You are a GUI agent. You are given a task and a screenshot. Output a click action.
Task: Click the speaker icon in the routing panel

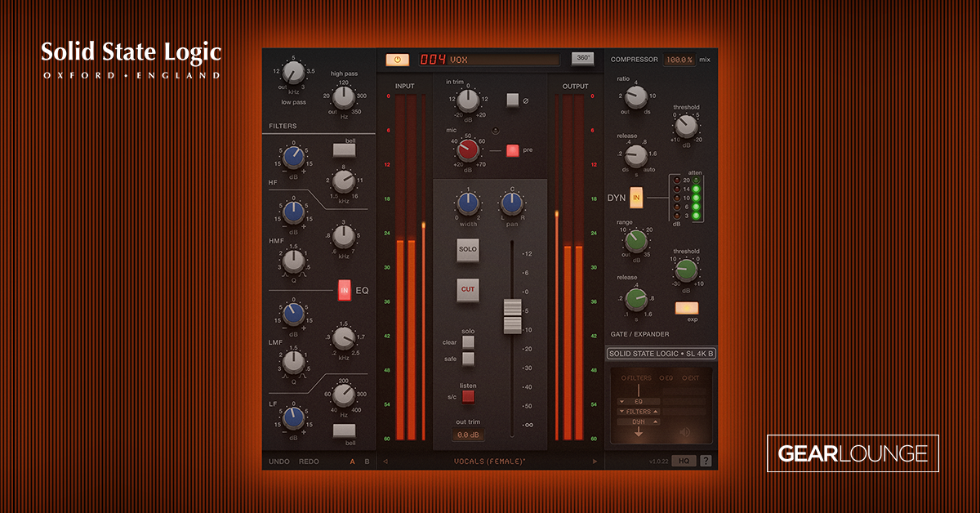(x=684, y=432)
